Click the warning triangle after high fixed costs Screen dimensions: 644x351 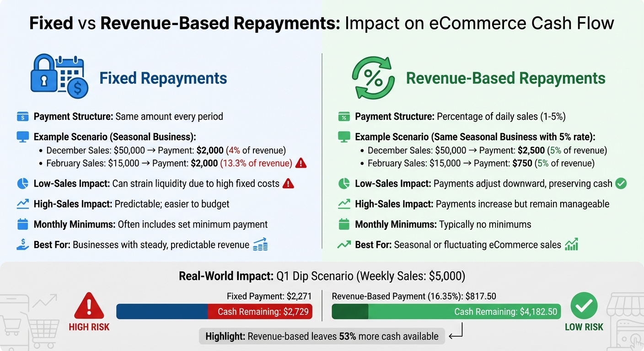(x=288, y=184)
